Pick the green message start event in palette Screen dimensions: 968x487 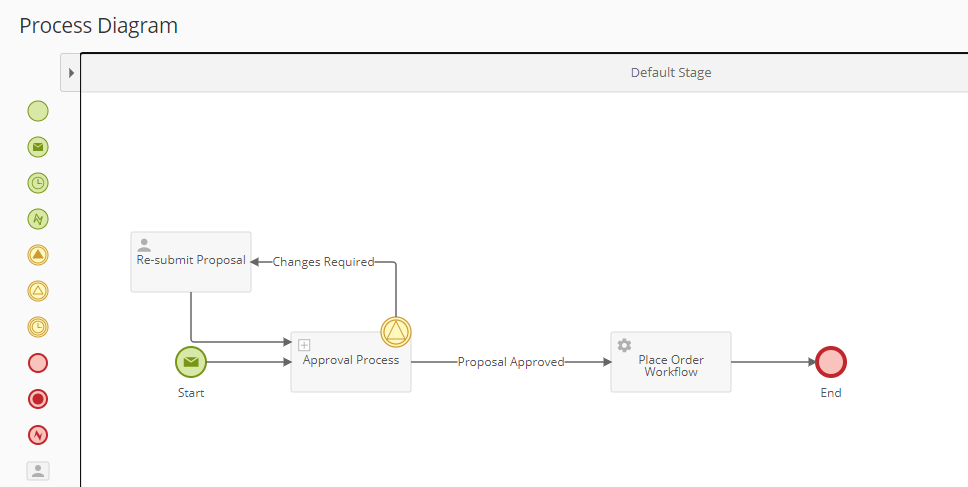(38, 147)
